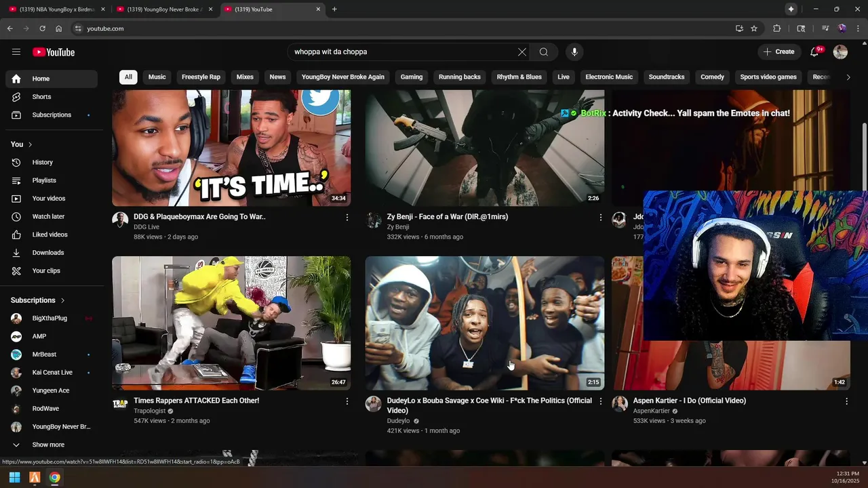868x488 pixels.
Task: Expand the Subscriptions section heading
Action: [x=38, y=300]
